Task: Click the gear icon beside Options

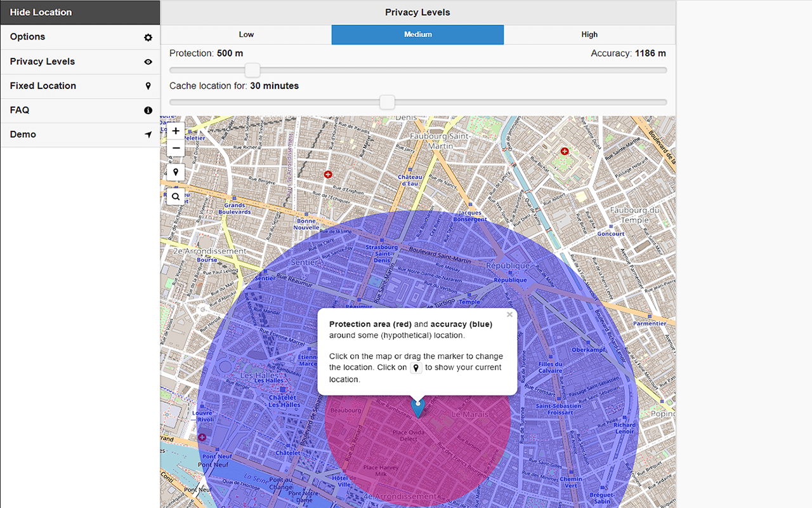Action: pyautogui.click(x=148, y=37)
